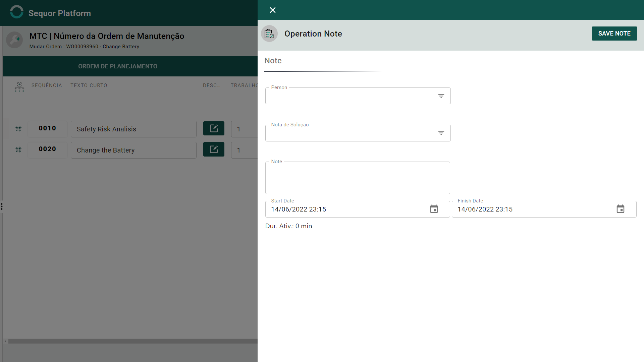
Task: Click the Sequor Platform logo icon
Action: (17, 12)
